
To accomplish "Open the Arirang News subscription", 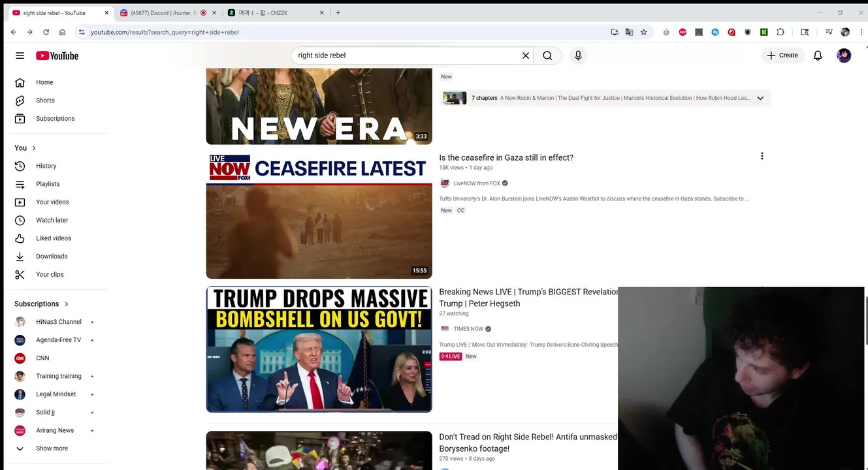I will [x=56, y=430].
